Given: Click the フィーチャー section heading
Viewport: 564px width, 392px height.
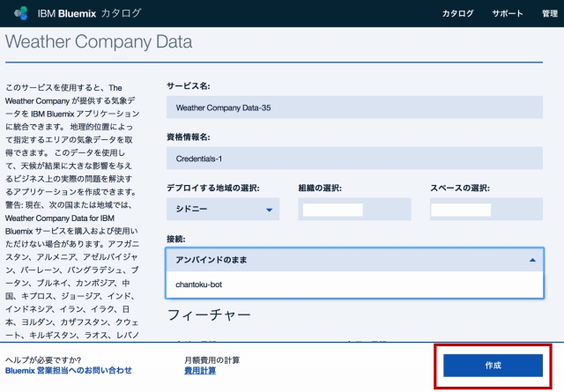Looking at the screenshot, I should point(209,314).
